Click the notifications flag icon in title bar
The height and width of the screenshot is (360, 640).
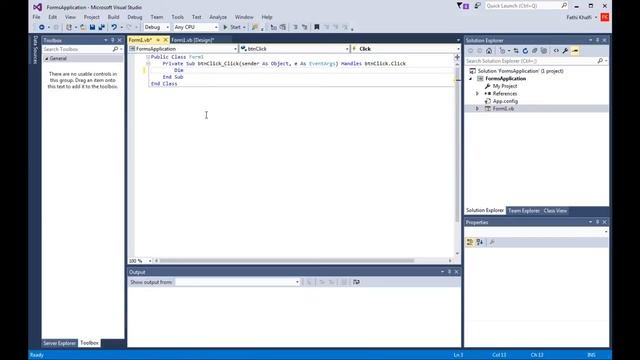(462, 6)
